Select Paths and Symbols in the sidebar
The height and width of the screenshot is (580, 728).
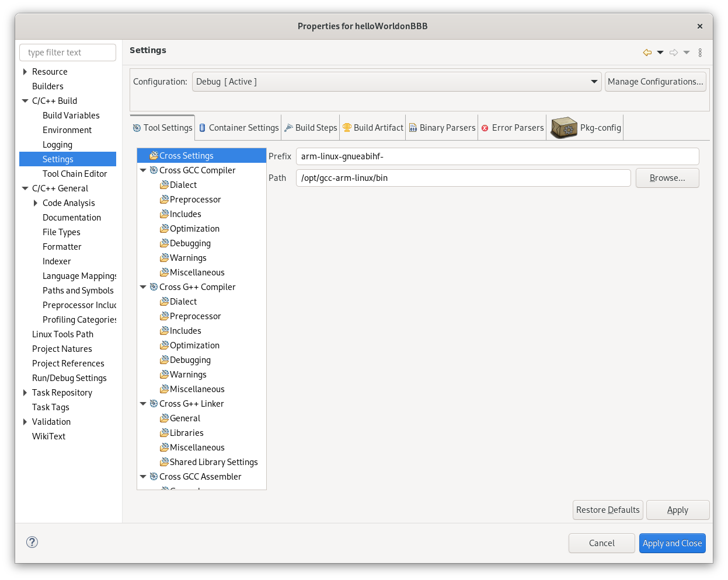pyautogui.click(x=78, y=290)
